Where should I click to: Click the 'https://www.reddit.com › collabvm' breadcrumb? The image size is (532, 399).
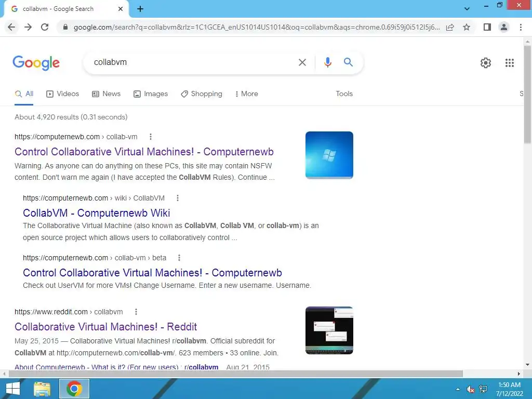point(69,312)
